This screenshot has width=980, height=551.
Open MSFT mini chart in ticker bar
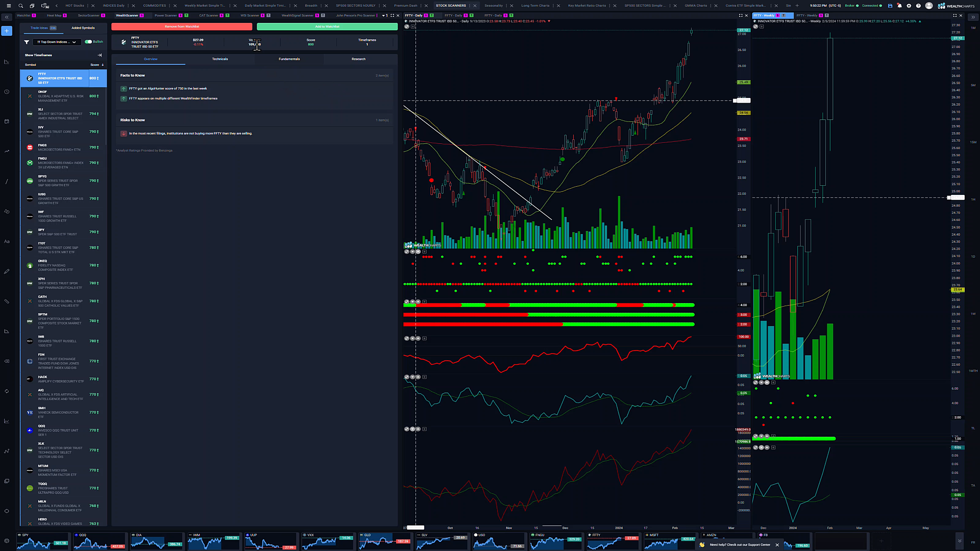670,541
